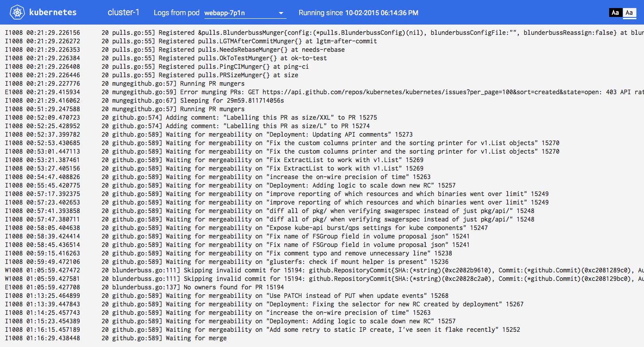Viewport: 644px width, 347px height.
Task: Click the 'Error munging PRs' log line
Action: [324, 92]
